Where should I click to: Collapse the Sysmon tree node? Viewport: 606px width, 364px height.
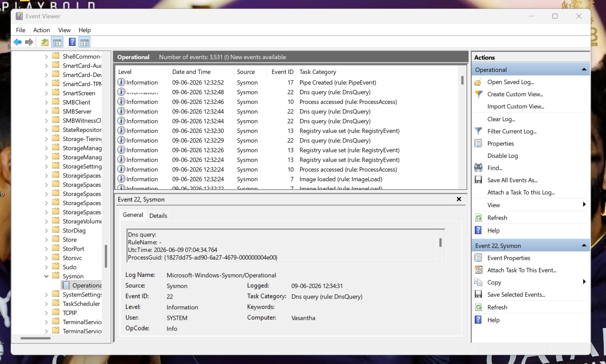coord(46,276)
